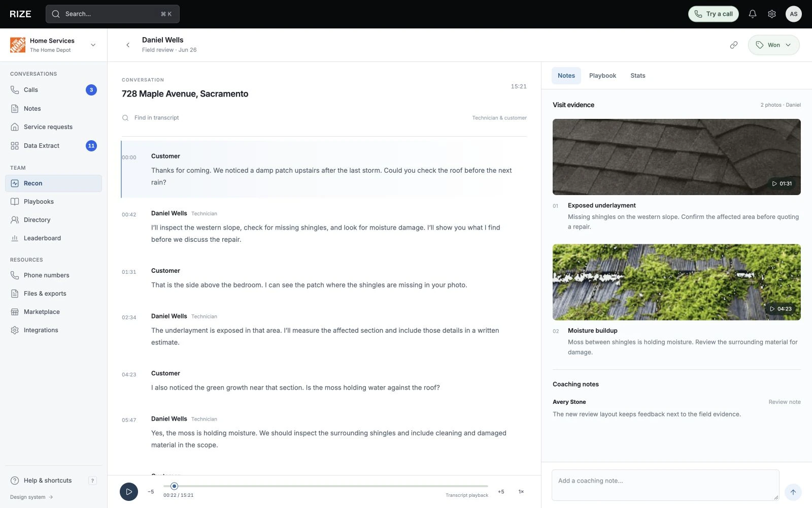
Task: Open Playbooks page
Action: pos(53,202)
